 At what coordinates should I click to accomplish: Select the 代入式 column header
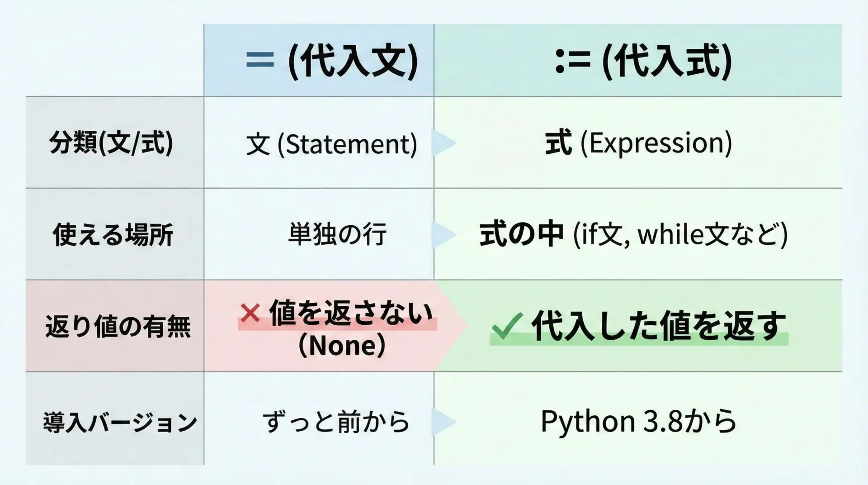(x=667, y=61)
